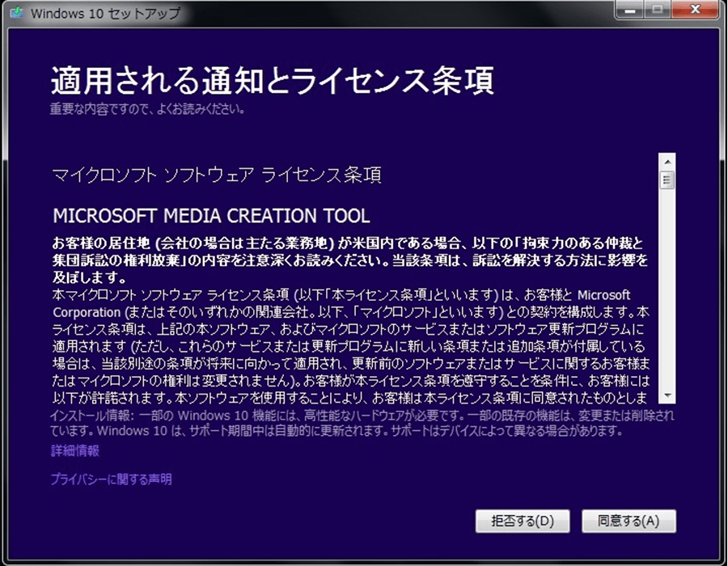Minimize the Windows 10 セットアップ window

pos(629,9)
